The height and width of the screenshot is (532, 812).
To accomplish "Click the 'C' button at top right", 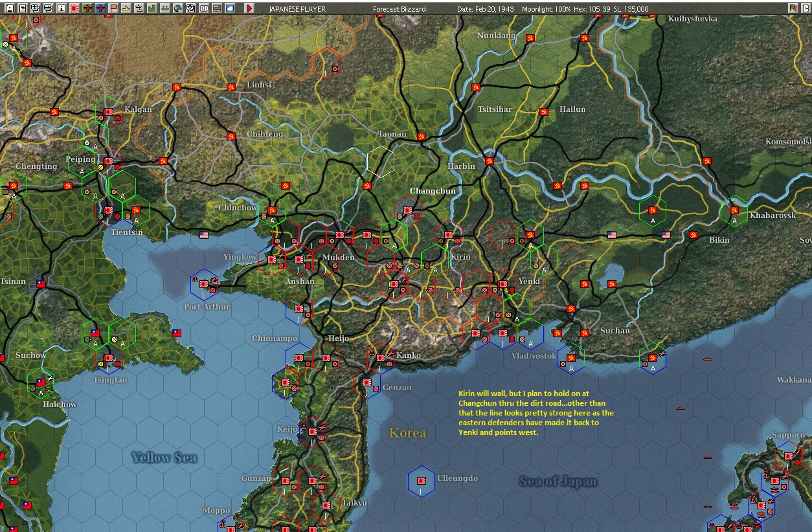I will [806, 8].
